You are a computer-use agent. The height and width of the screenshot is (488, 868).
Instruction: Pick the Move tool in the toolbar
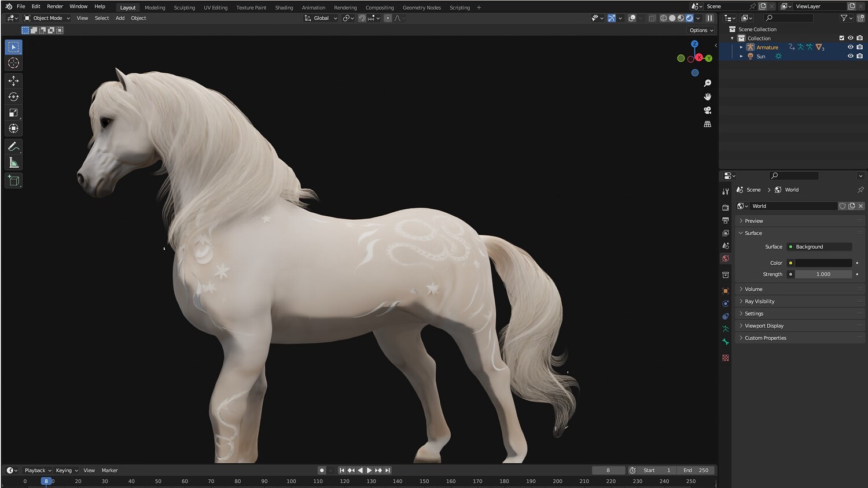pyautogui.click(x=14, y=81)
